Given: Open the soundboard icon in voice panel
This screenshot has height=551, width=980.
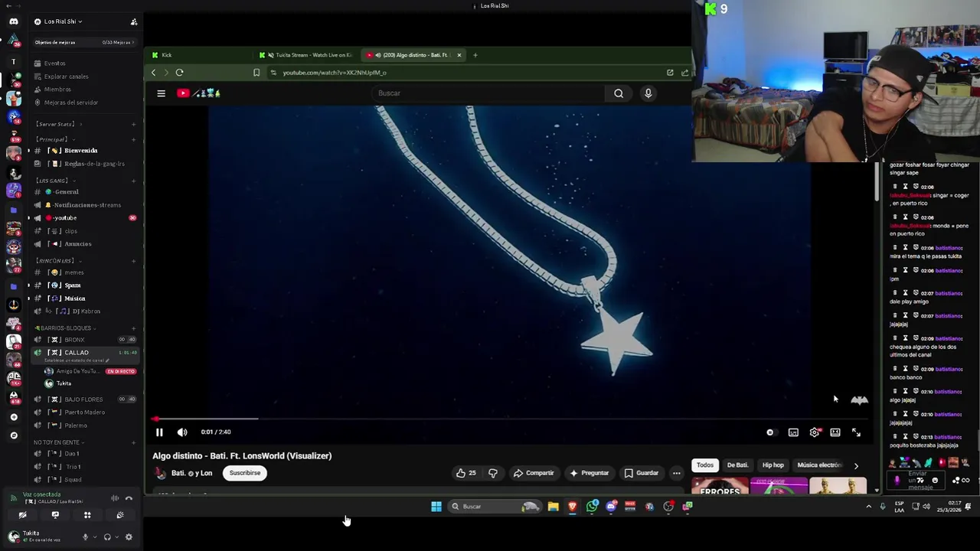Looking at the screenshot, I should click(120, 515).
